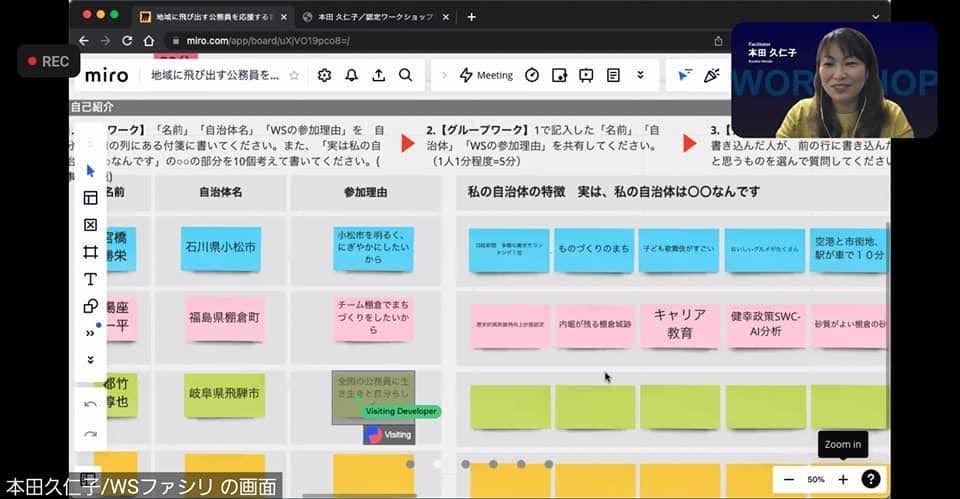Zoom out with the minus button
The height and width of the screenshot is (499, 960).
tap(789, 479)
